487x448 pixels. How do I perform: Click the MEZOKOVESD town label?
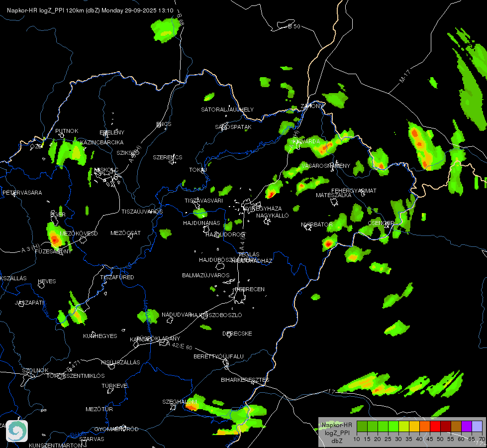(79, 233)
